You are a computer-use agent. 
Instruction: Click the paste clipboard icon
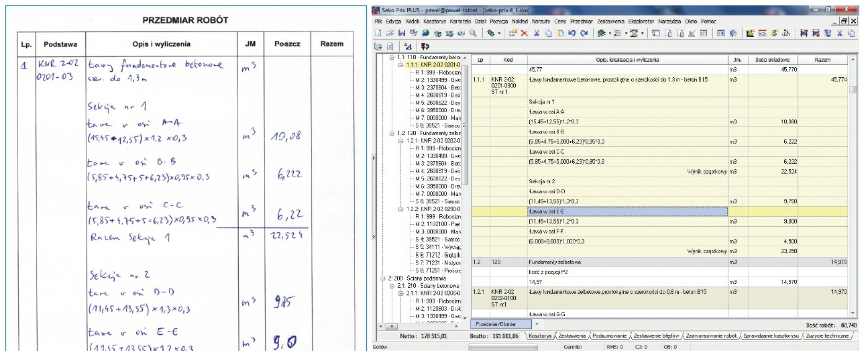(560, 32)
